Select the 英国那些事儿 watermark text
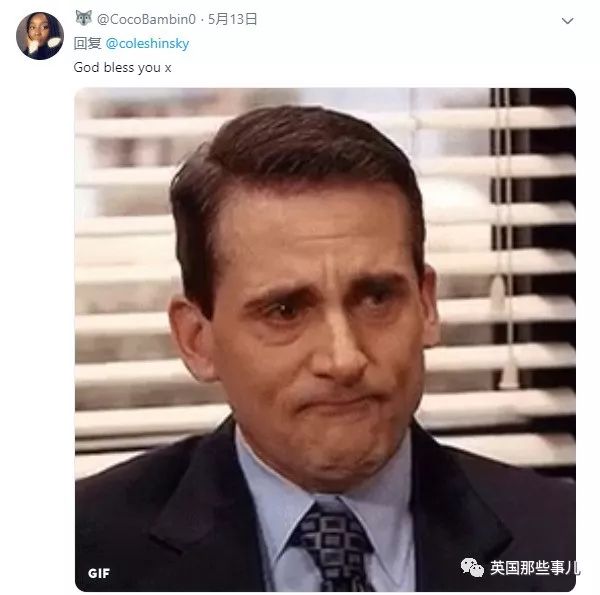 [x=535, y=567]
